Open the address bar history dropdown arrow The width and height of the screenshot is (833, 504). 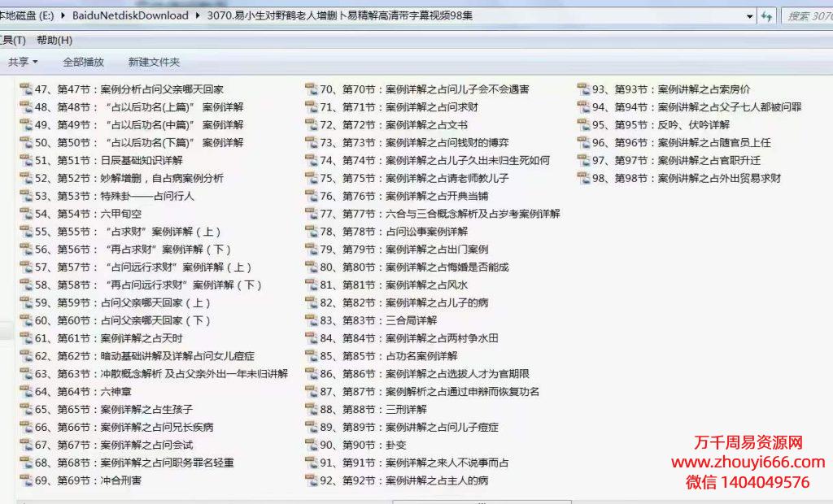pos(748,16)
